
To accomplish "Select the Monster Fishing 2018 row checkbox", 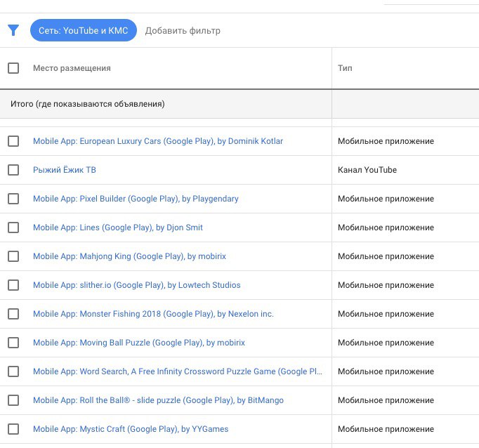I will (13, 314).
